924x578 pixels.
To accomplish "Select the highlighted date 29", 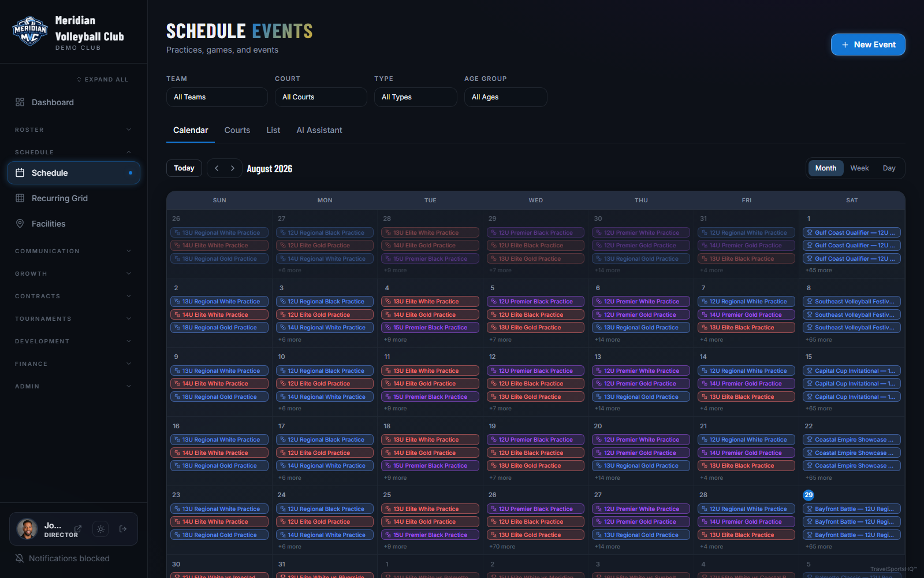I will (x=808, y=495).
